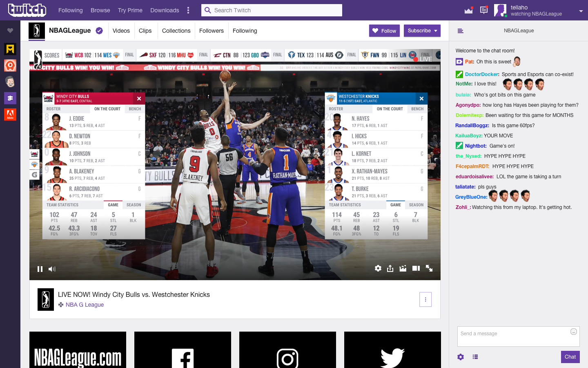Click the Bulls team icon on overlay sidebar
The image size is (588, 368).
(35, 155)
